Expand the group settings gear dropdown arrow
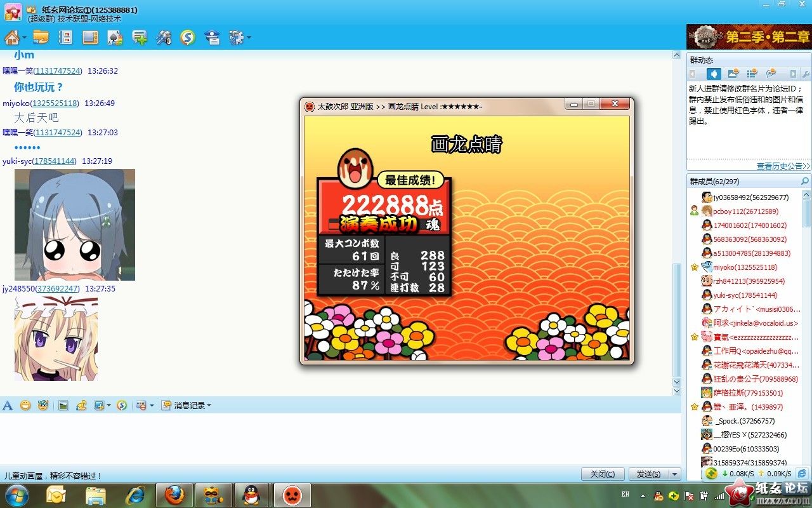 click(x=248, y=38)
